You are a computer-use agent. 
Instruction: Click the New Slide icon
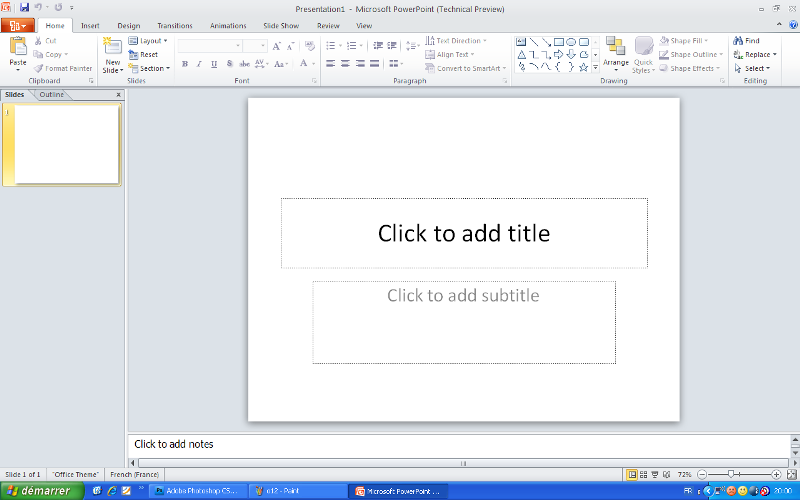coord(112,46)
